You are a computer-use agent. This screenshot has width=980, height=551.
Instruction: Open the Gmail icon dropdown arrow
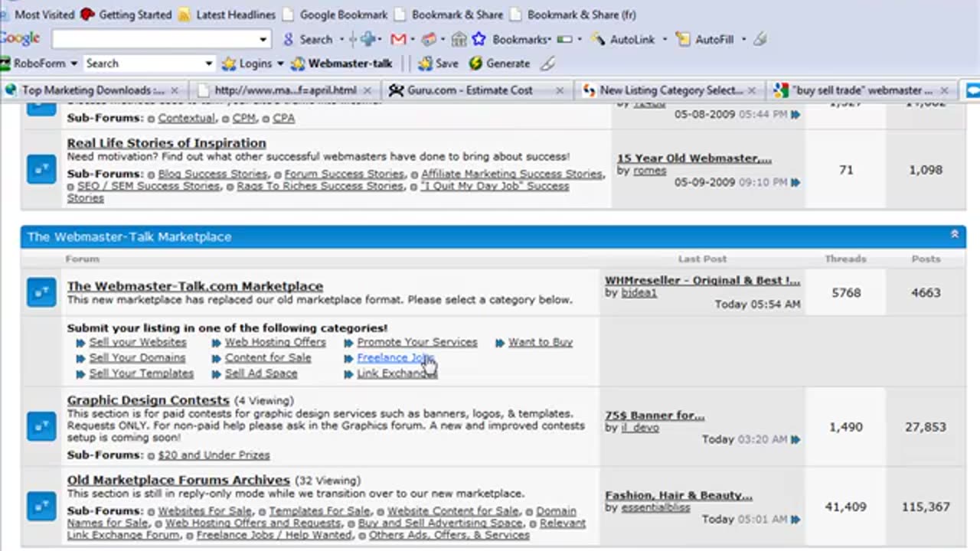click(x=412, y=39)
